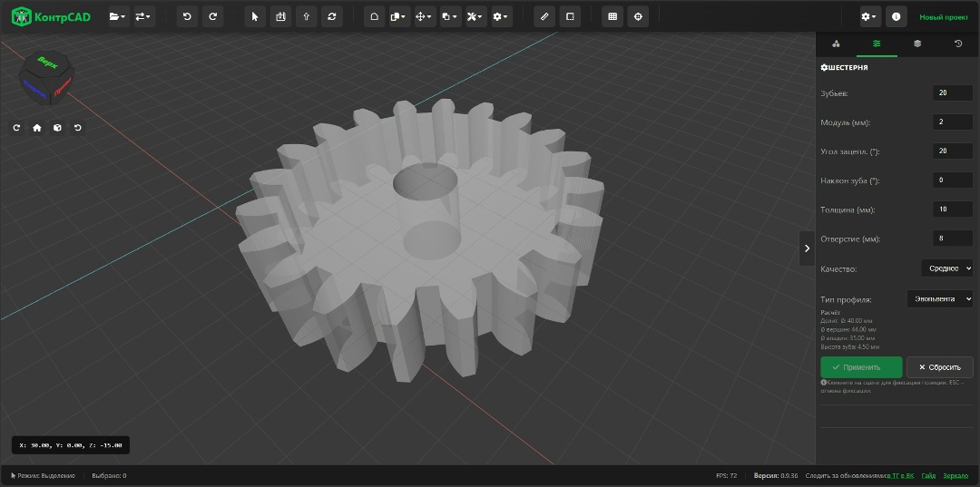Image resolution: width=980 pixels, height=487 pixels.
Task: Switch to the parameters sliders tab
Action: [x=877, y=44]
